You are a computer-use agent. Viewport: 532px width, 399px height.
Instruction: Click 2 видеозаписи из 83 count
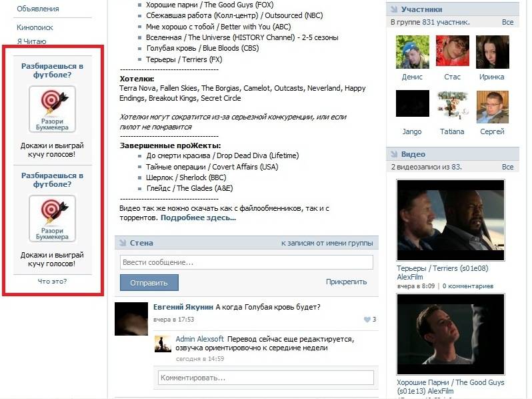(x=426, y=167)
